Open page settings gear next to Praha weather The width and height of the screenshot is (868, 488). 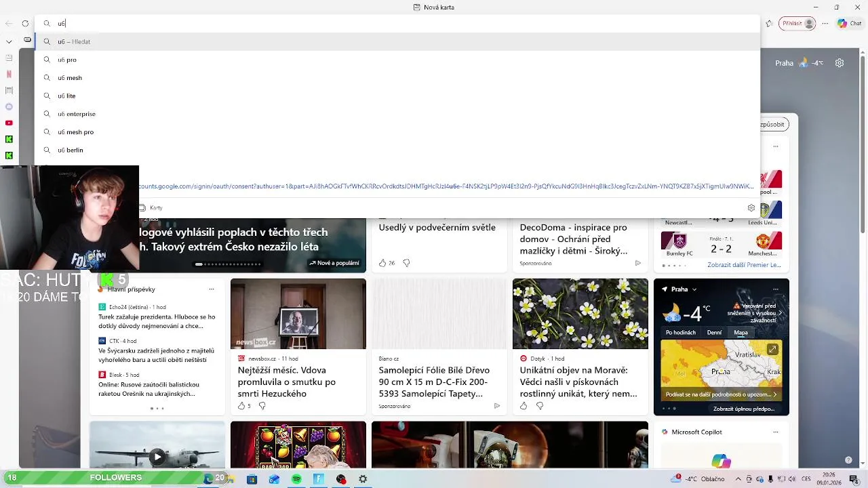pyautogui.click(x=840, y=63)
